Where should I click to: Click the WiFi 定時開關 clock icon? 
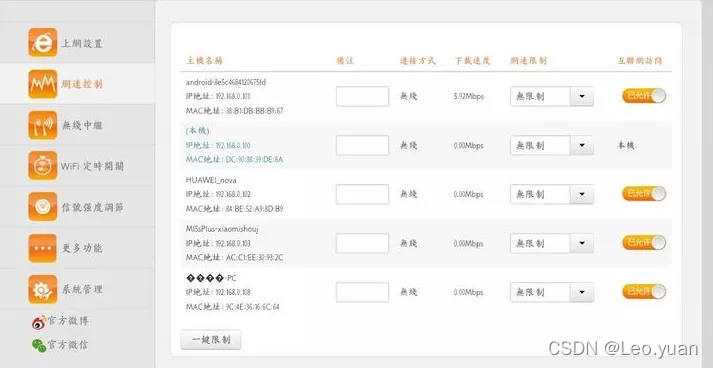click(43, 166)
